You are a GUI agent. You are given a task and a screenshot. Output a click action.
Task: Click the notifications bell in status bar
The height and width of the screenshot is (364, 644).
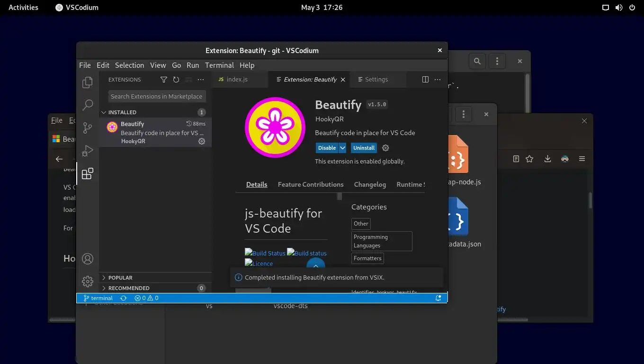[x=438, y=298]
